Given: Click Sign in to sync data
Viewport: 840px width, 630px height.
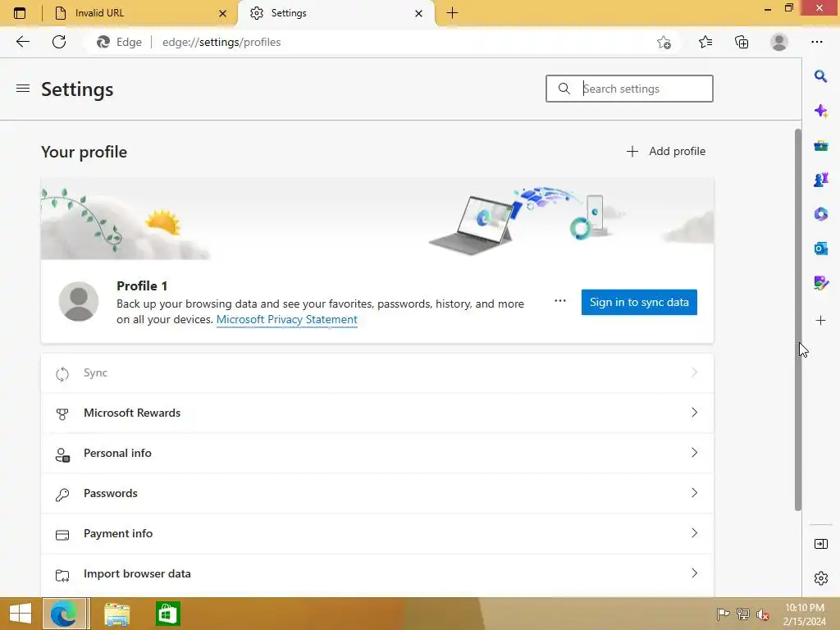Looking at the screenshot, I should [639, 302].
